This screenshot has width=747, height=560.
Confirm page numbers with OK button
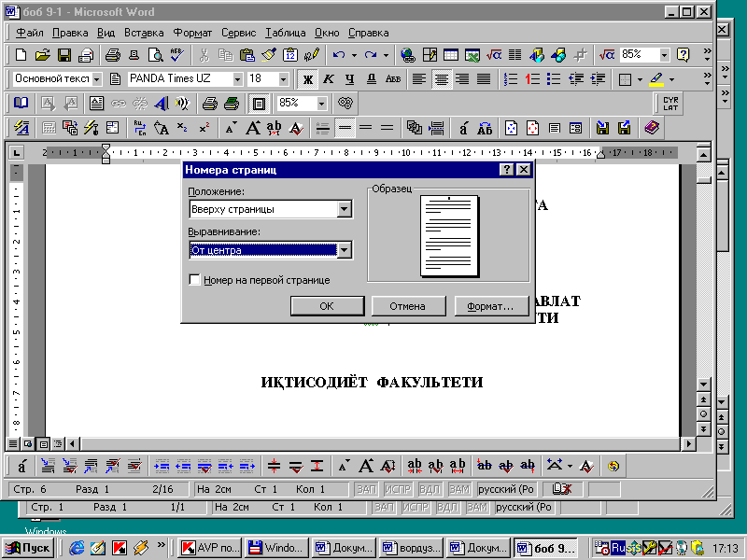[327, 306]
